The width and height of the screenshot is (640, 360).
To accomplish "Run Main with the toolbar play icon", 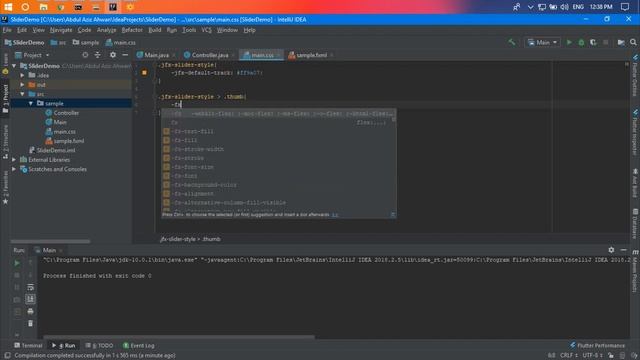I will [569, 42].
